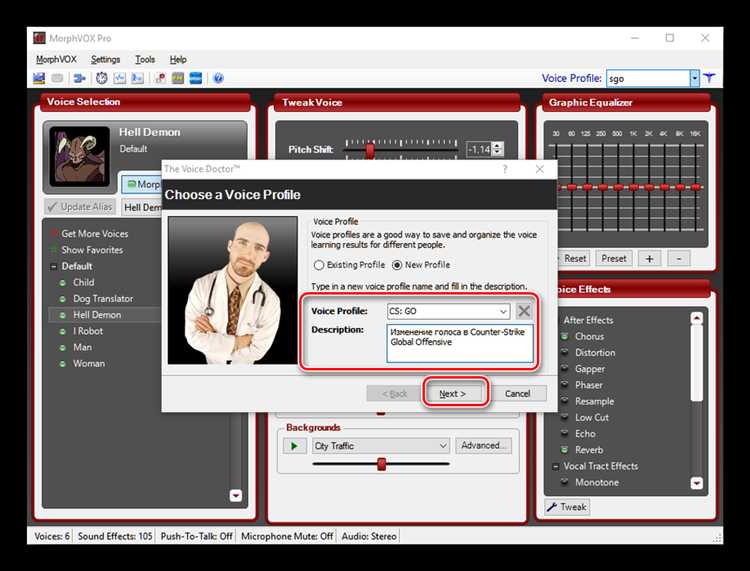Click Next in the Voice Doctor
This screenshot has width=750, height=571.
452,394
